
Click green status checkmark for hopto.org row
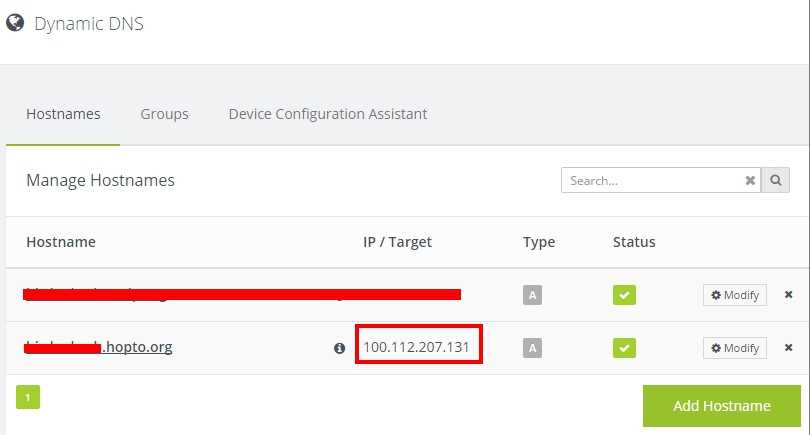point(624,348)
